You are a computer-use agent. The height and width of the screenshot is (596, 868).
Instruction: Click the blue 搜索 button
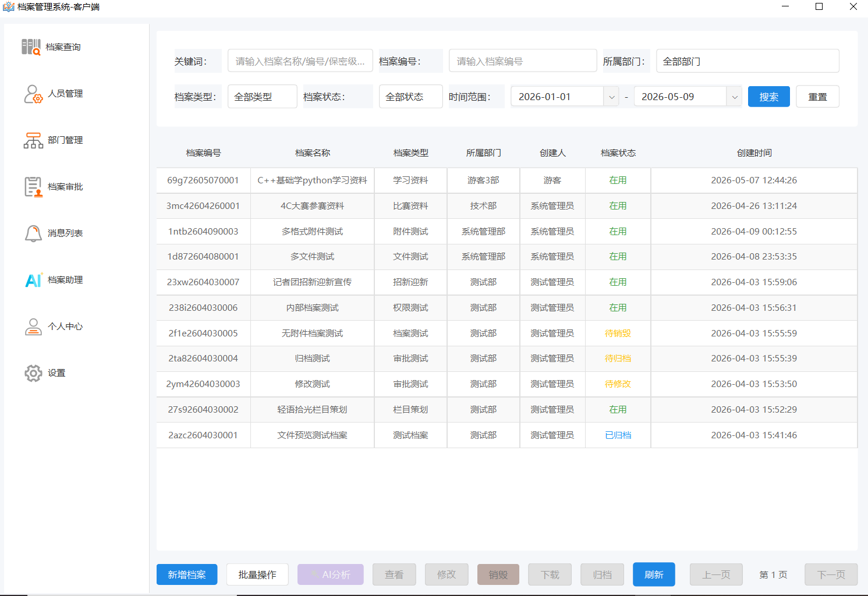point(769,97)
